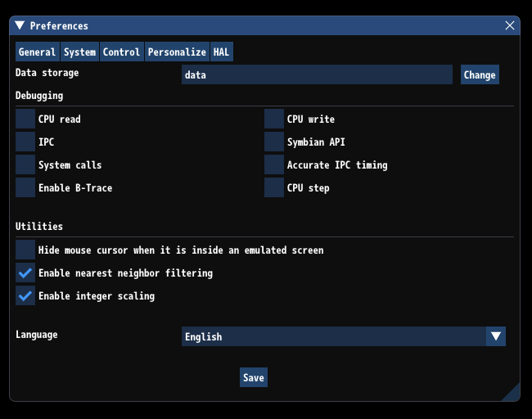Check Hide mouse cursor inside emulated screen
532x419 pixels.
click(x=25, y=250)
